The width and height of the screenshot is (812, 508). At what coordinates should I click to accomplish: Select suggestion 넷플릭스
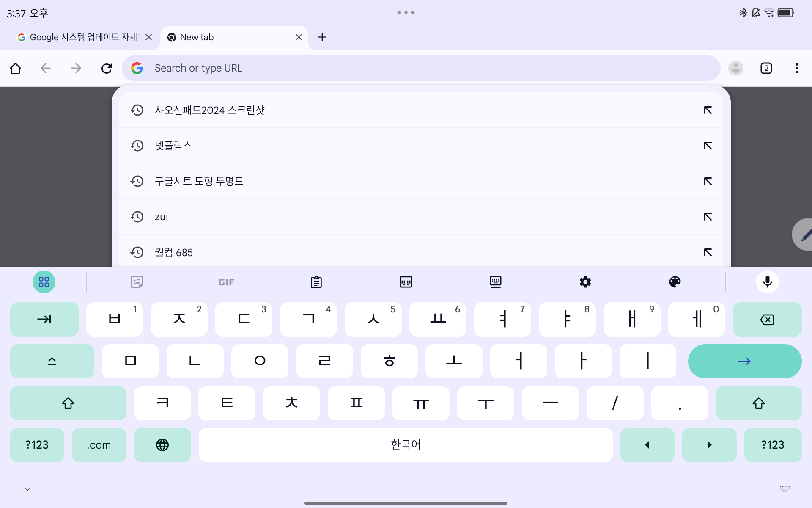421,146
